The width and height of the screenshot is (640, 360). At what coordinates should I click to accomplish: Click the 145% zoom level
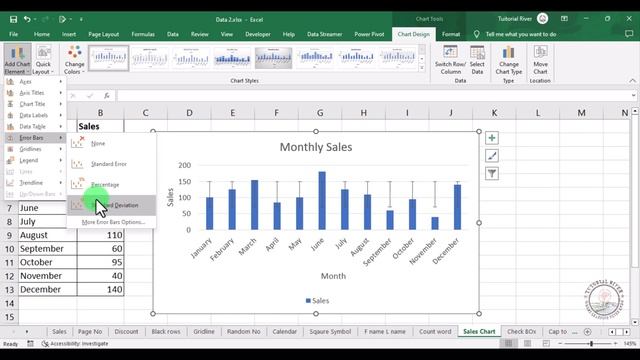tap(629, 344)
